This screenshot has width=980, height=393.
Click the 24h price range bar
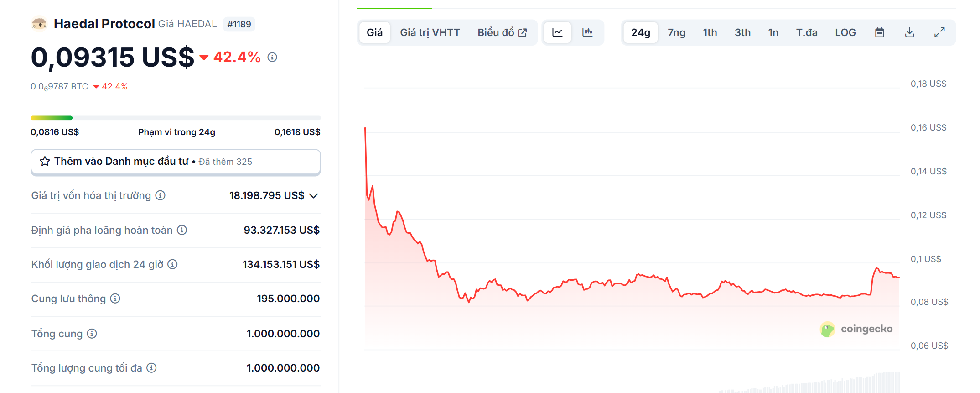(x=176, y=118)
